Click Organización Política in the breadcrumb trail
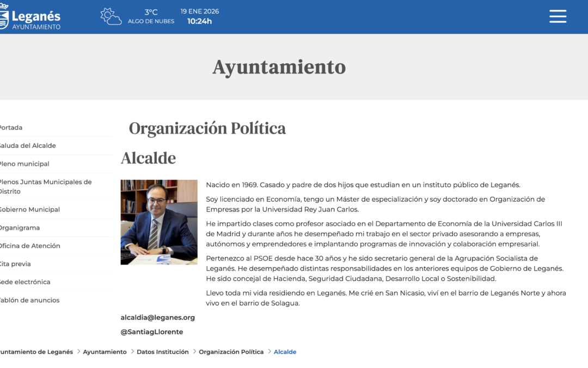 pyautogui.click(x=231, y=352)
